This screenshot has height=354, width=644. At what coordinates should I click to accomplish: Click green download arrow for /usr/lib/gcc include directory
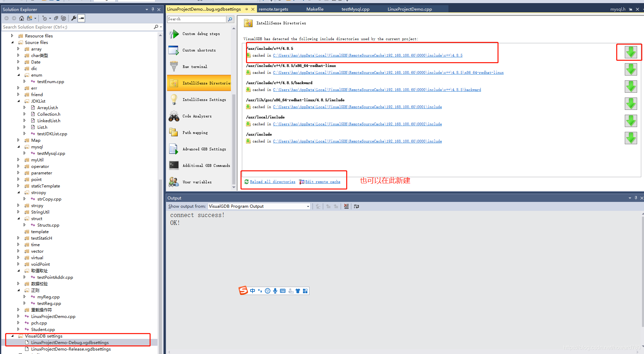pos(631,104)
